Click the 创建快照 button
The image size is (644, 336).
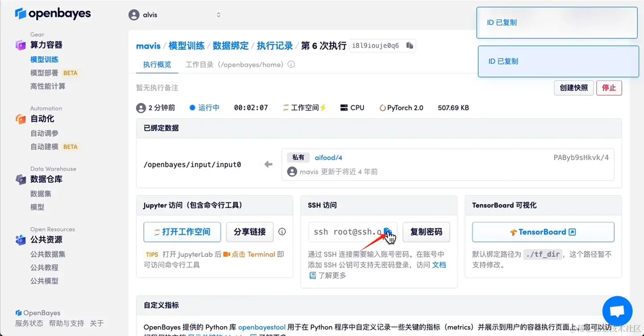pos(574,88)
